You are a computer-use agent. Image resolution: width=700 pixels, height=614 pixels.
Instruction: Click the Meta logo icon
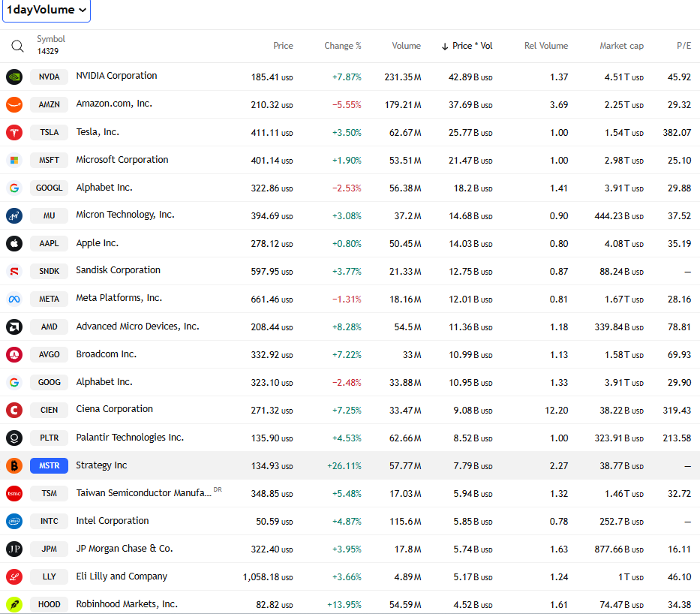click(x=14, y=299)
